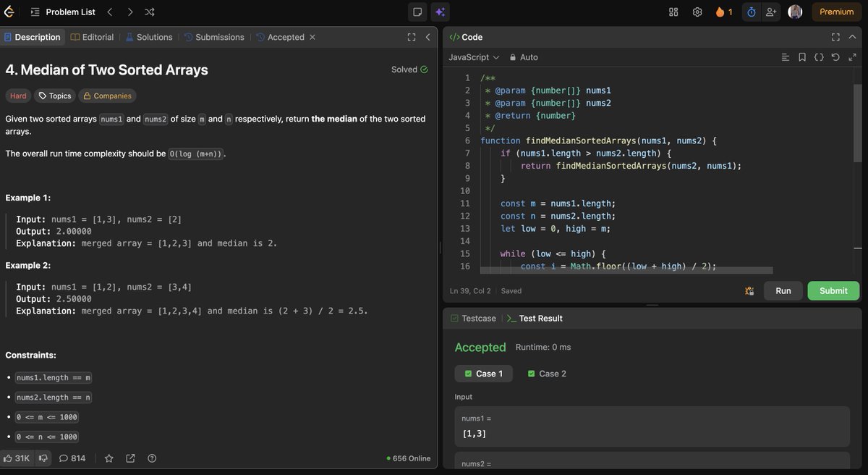Switch to the Editorial tab
Screen dimensions: 868x475
(93, 37)
